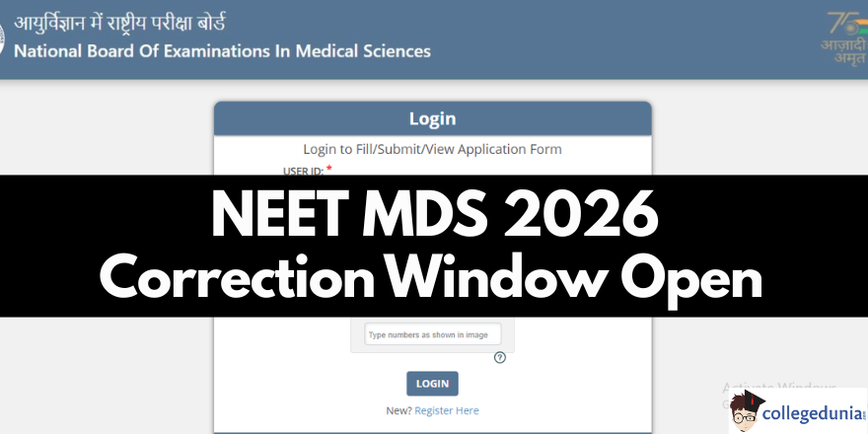The width and height of the screenshot is (868, 434).
Task: Click the NBEMS emblem in the header
Action: 3,39
